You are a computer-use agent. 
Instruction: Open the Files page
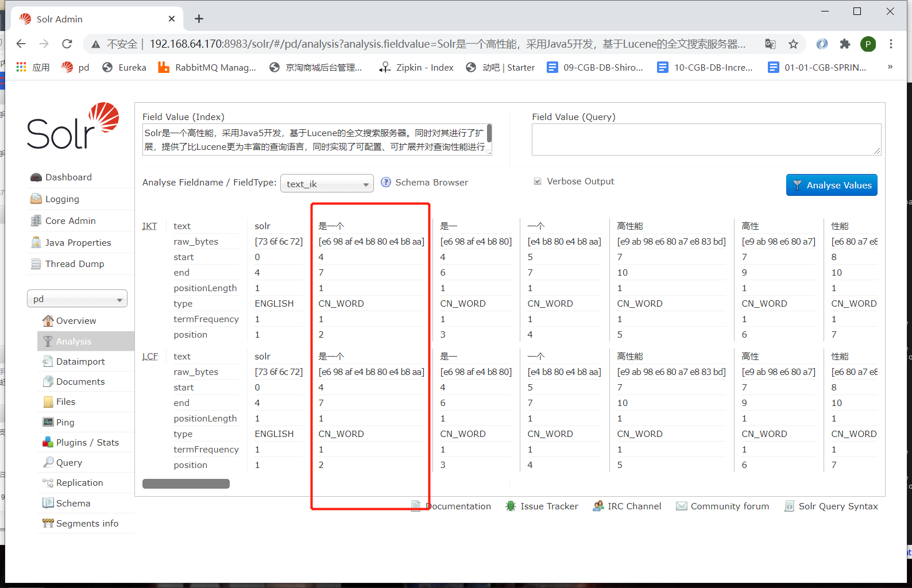tap(65, 401)
